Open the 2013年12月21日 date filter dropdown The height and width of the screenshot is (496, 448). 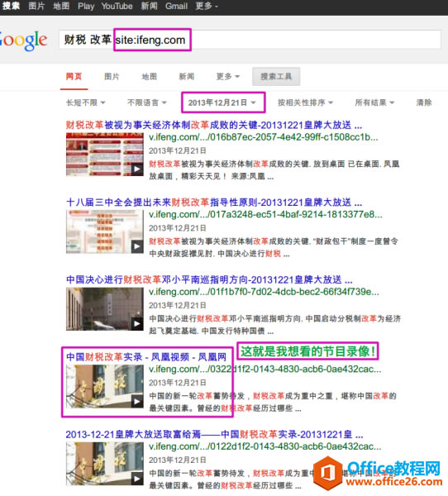(222, 103)
